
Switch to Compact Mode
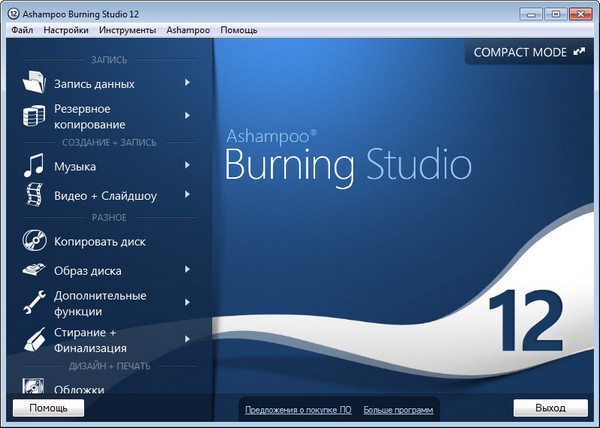click(x=530, y=50)
